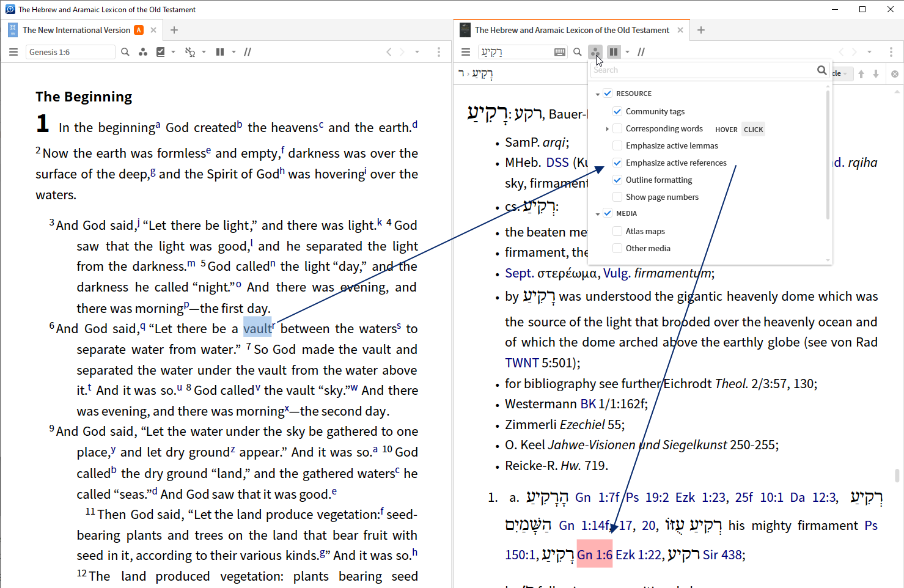The width and height of the screenshot is (904, 588).
Task: Dismiss the locator bar with X icon
Action: (x=895, y=74)
